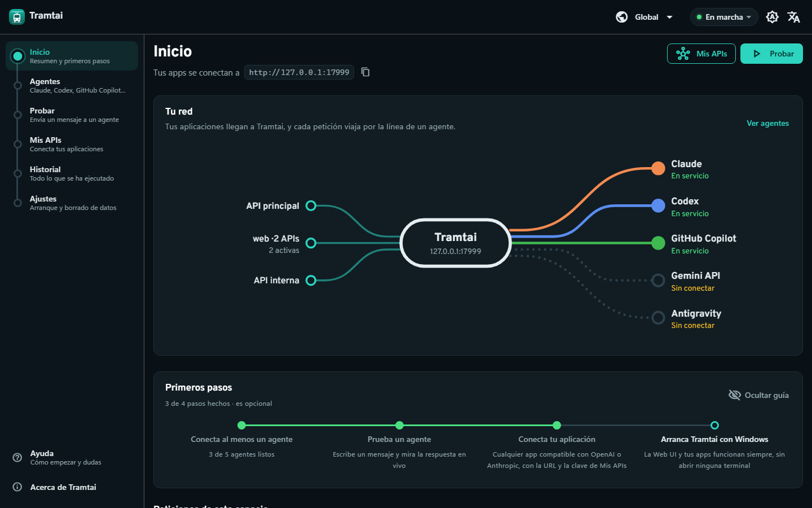The height and width of the screenshot is (508, 812).
Task: Select the central Tramtai hub node
Action: 456,243
